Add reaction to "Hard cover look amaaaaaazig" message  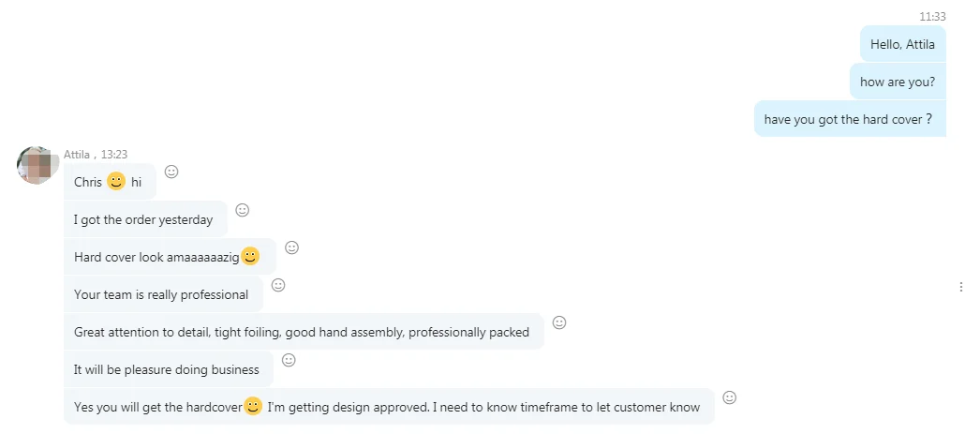(291, 247)
